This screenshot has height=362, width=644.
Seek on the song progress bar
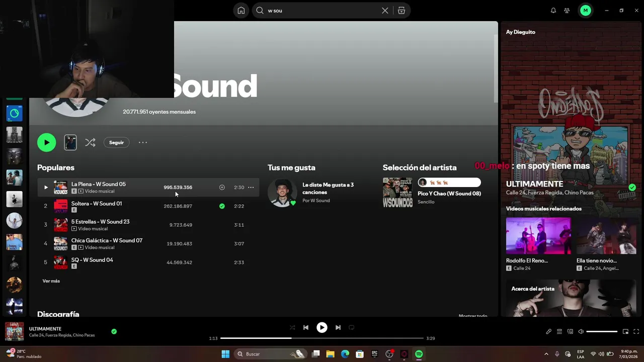click(322, 338)
